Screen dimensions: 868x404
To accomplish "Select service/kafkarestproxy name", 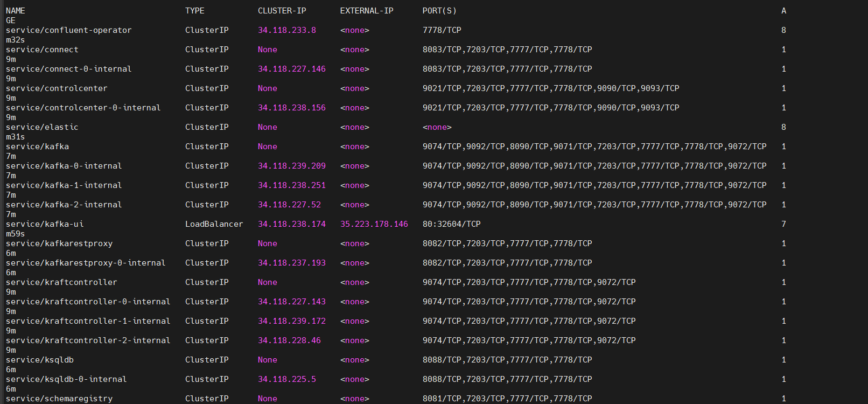I will (59, 243).
